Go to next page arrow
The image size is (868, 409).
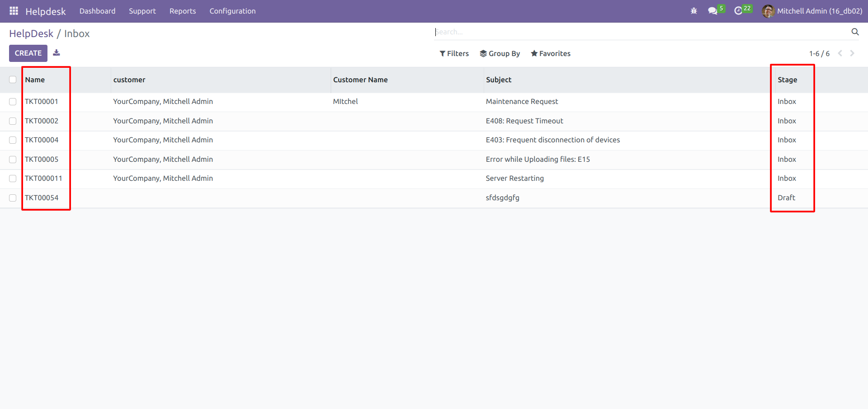click(852, 53)
